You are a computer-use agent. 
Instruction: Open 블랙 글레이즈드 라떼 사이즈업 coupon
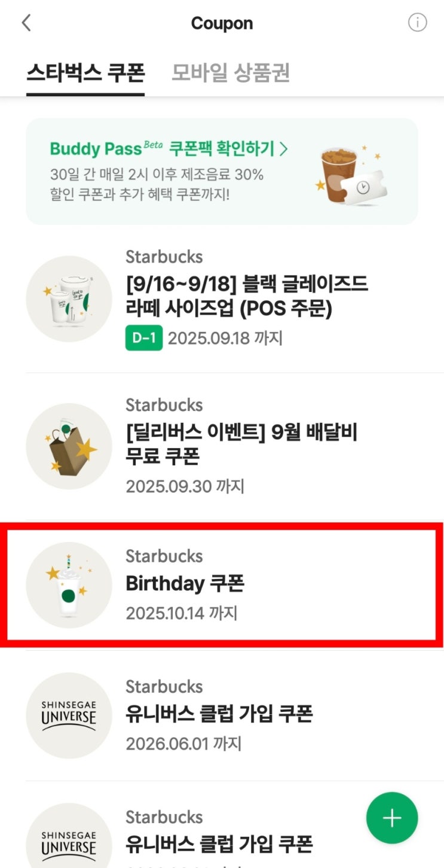coord(246,296)
